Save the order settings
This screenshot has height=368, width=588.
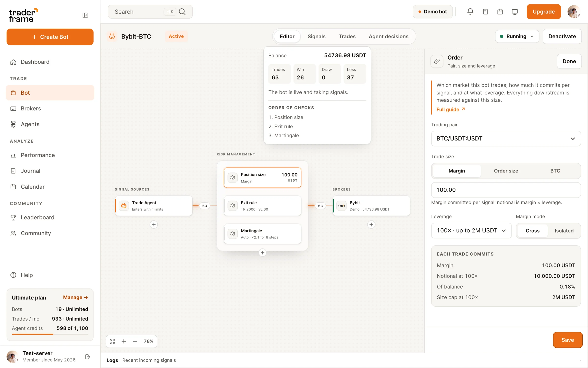(567, 340)
